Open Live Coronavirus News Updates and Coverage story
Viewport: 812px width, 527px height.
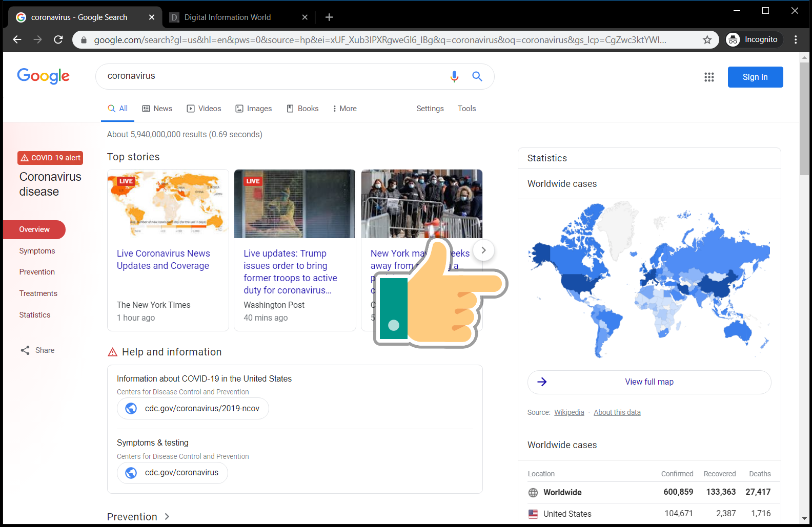164,260
